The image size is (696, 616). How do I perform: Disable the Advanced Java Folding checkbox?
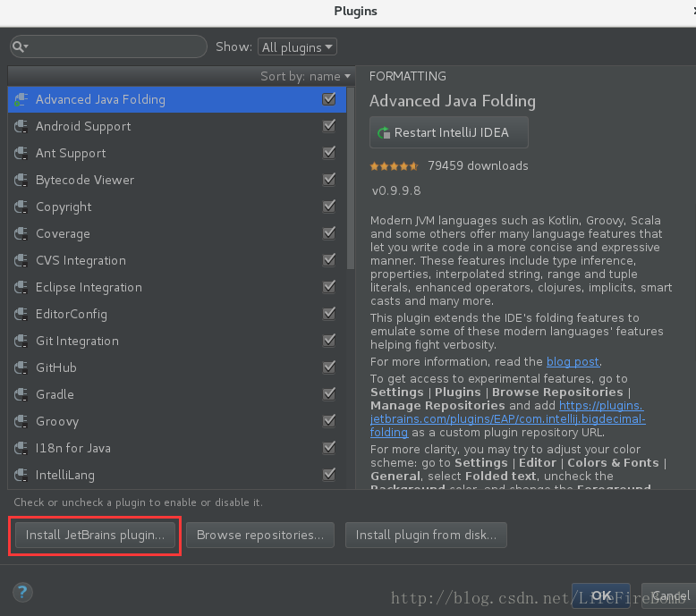329,99
